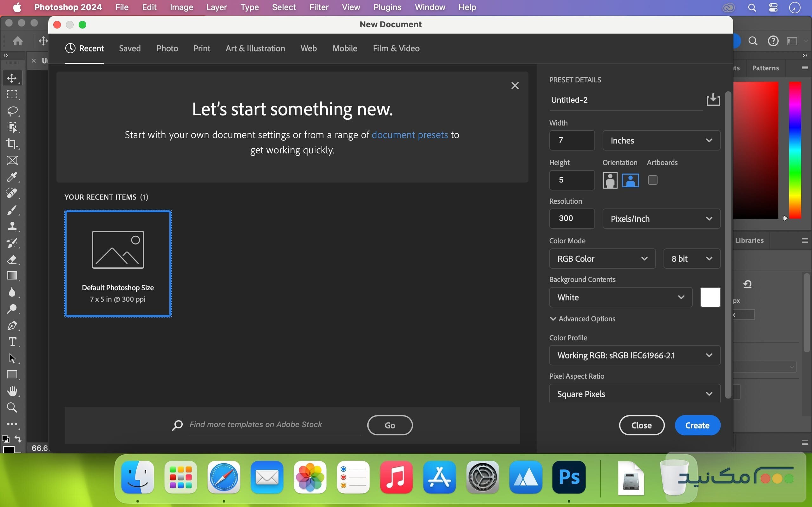The width and height of the screenshot is (812, 507).
Task: Click the white background contents swatch
Action: (710, 297)
